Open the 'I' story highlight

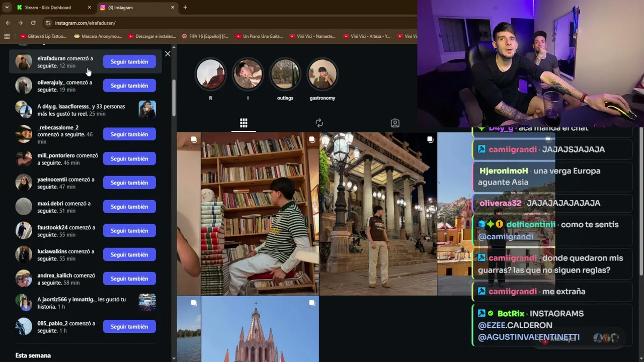click(x=248, y=74)
